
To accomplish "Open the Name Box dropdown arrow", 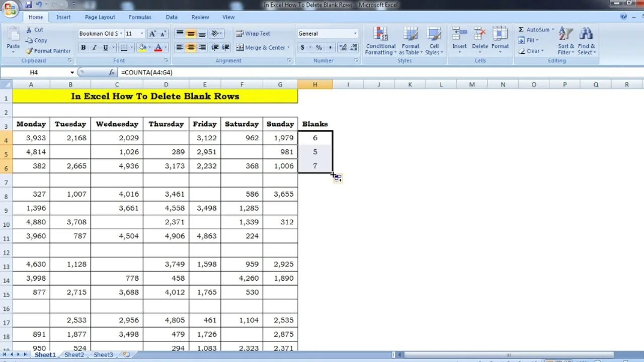I will (x=72, y=72).
